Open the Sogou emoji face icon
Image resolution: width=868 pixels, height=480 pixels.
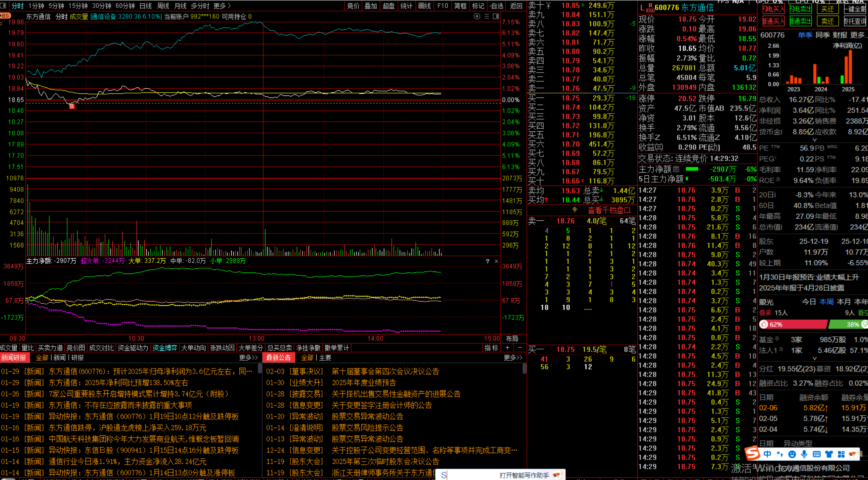(x=792, y=454)
